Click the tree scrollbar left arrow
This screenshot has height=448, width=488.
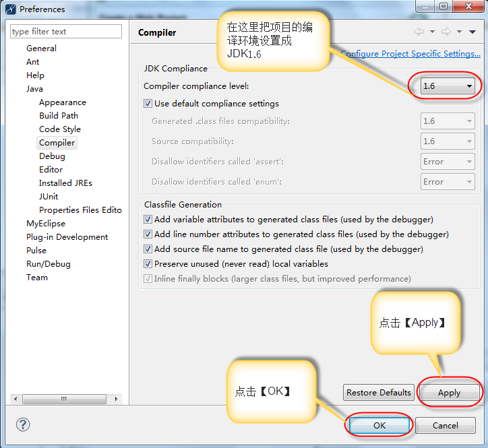[16, 399]
